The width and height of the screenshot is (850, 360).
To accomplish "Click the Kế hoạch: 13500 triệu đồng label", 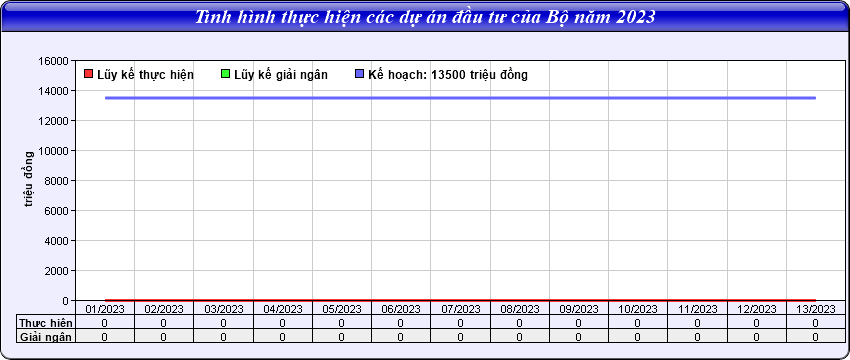I will click(448, 75).
